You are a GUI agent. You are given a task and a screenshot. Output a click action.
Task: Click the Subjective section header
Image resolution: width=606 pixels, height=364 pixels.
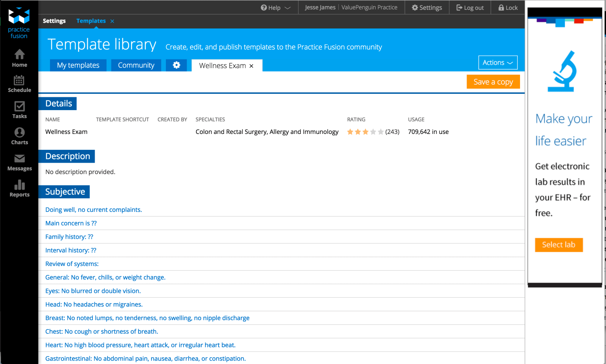[x=64, y=192]
